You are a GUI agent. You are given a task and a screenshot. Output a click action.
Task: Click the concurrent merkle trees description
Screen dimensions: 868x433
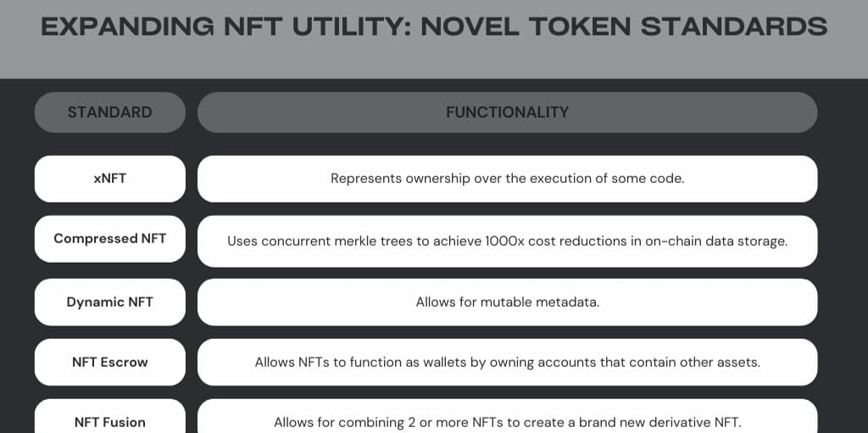coord(507,241)
